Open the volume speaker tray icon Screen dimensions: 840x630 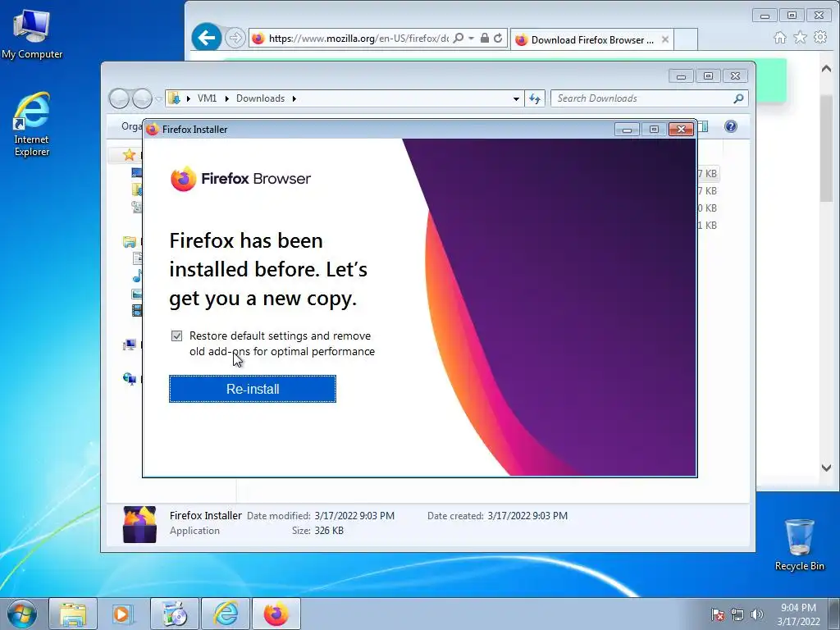[756, 615]
